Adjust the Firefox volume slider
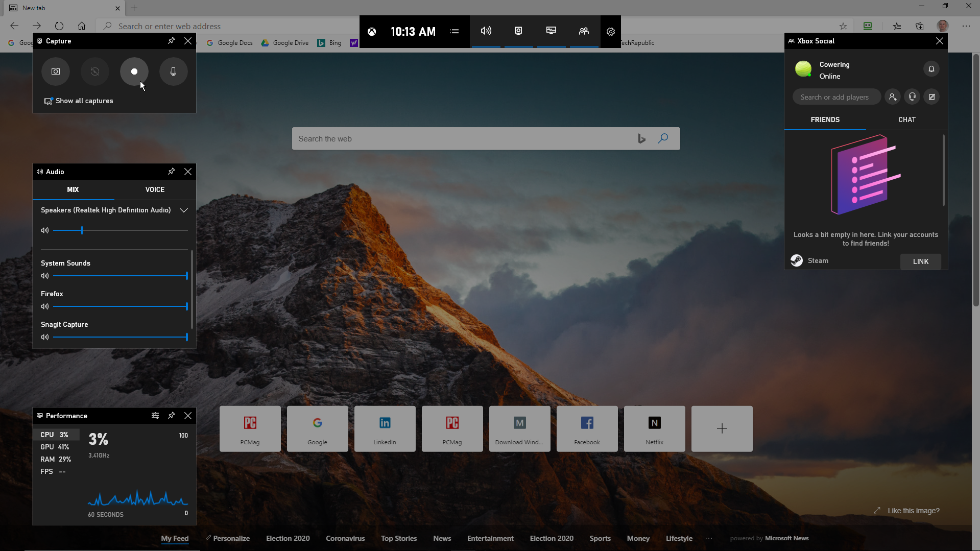Screen dimensions: 980x551 pyautogui.click(x=121, y=306)
